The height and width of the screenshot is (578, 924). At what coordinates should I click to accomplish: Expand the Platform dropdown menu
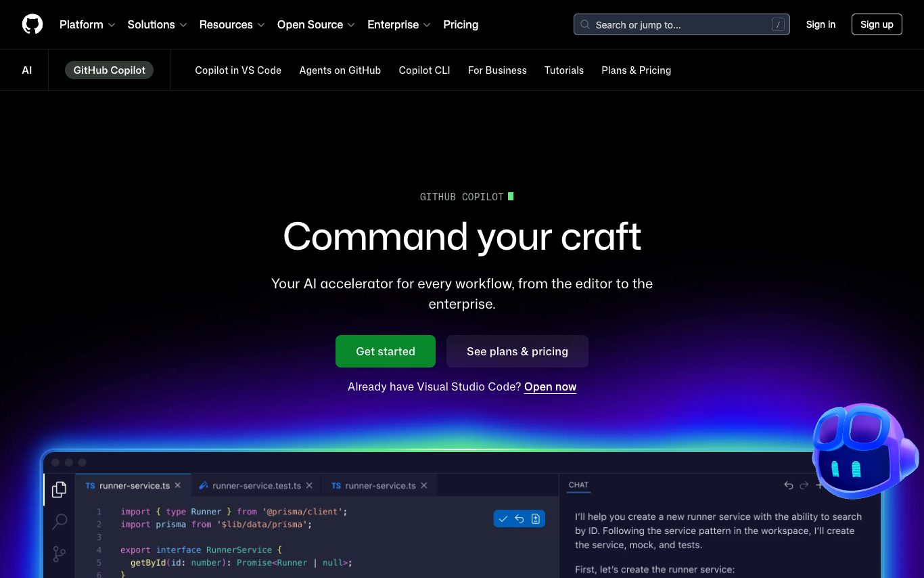[87, 24]
